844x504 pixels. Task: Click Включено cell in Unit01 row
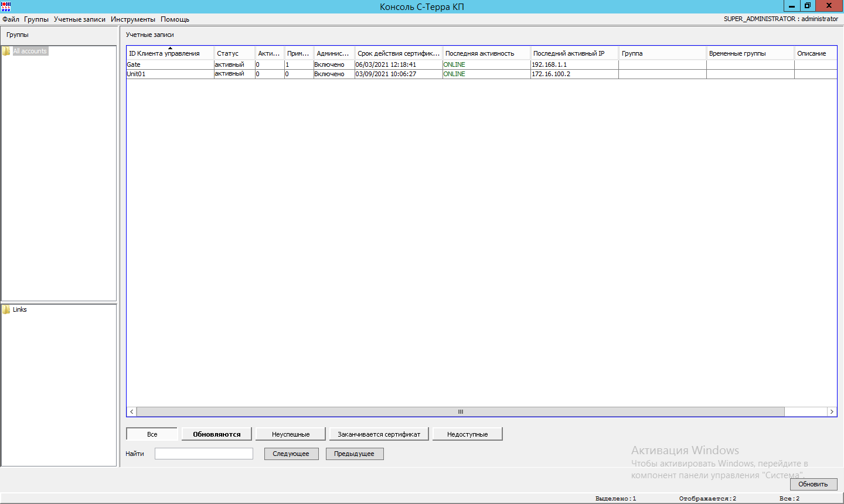pos(334,74)
